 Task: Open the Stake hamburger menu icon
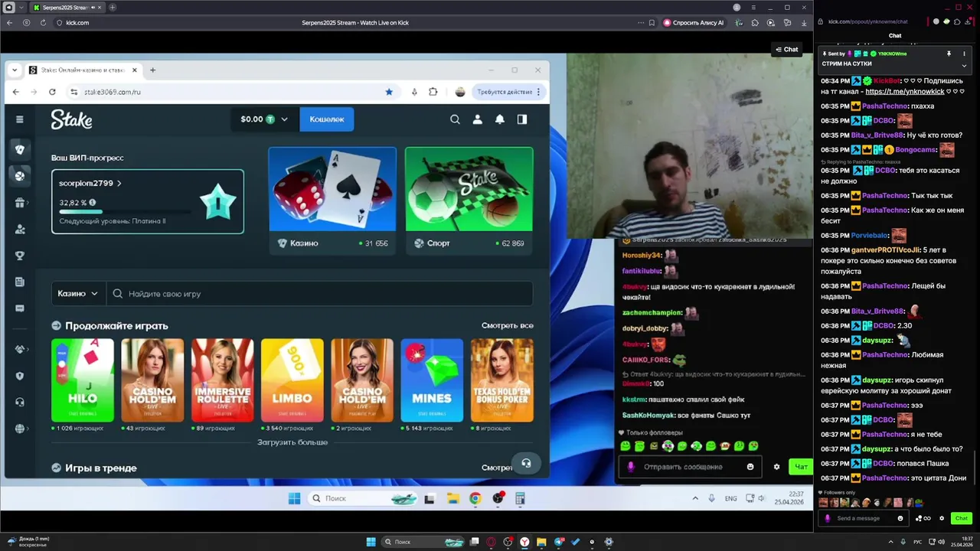(x=20, y=119)
